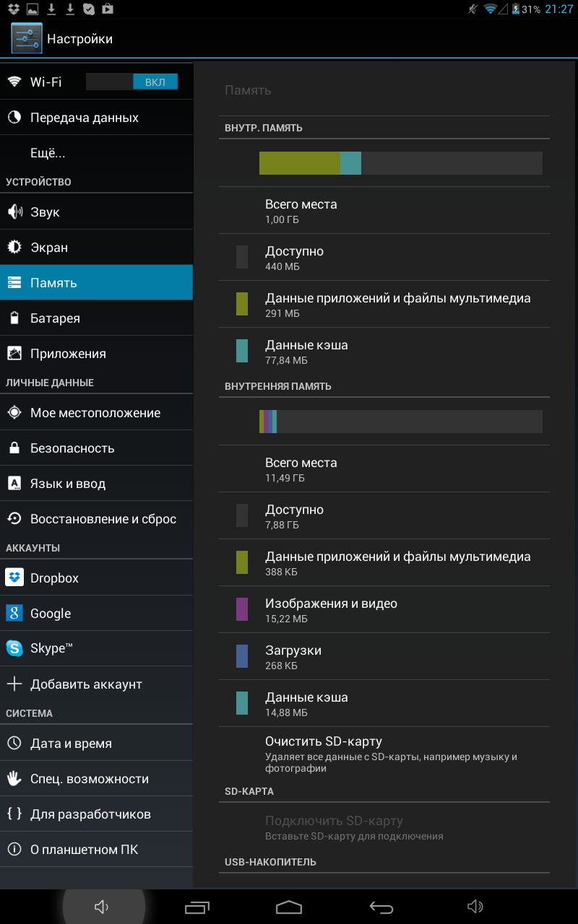Open Всего места 11,49 ГБ row
Viewport: 578px width, 924px height.
384,468
